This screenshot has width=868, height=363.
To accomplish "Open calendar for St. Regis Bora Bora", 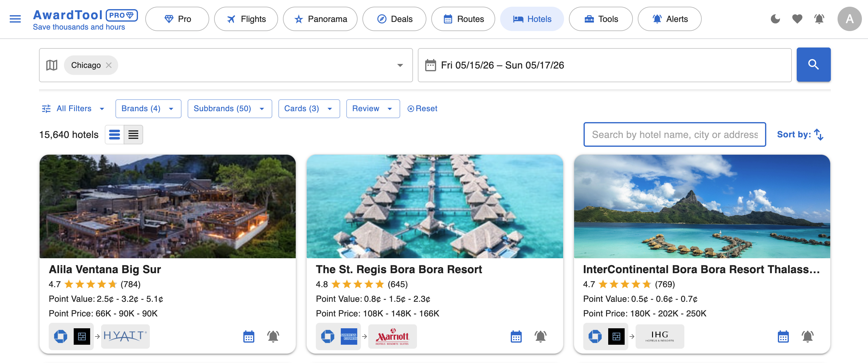I will tap(516, 337).
